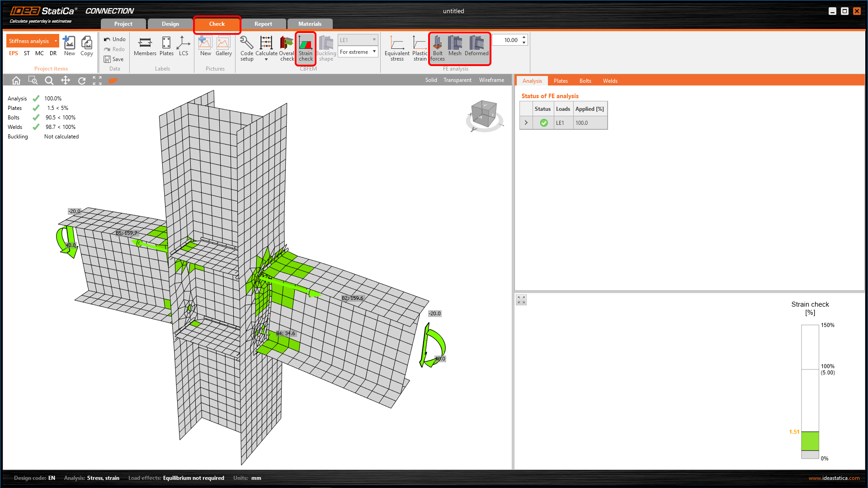Open Code setup
This screenshot has width=868, height=488.
pyautogui.click(x=246, y=48)
